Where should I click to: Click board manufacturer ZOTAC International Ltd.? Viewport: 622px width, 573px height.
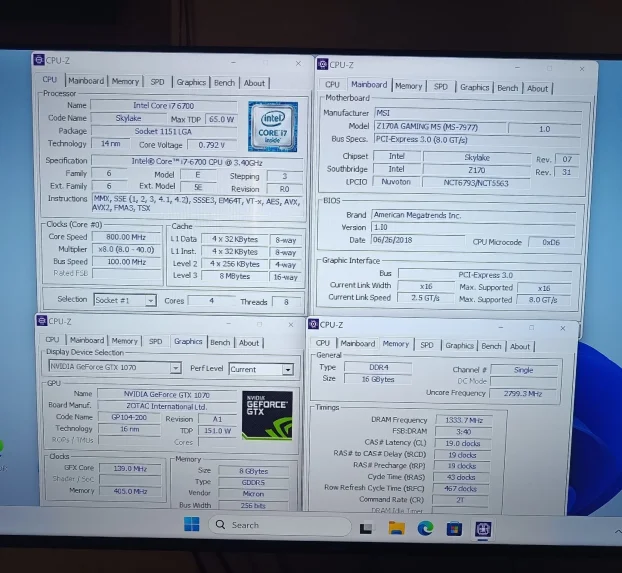[x=167, y=407]
